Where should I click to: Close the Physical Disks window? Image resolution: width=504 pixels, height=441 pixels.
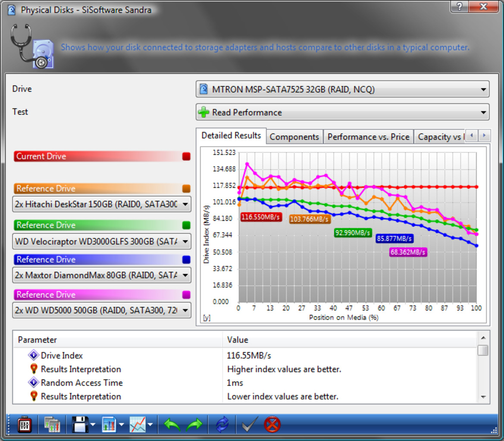point(483,6)
